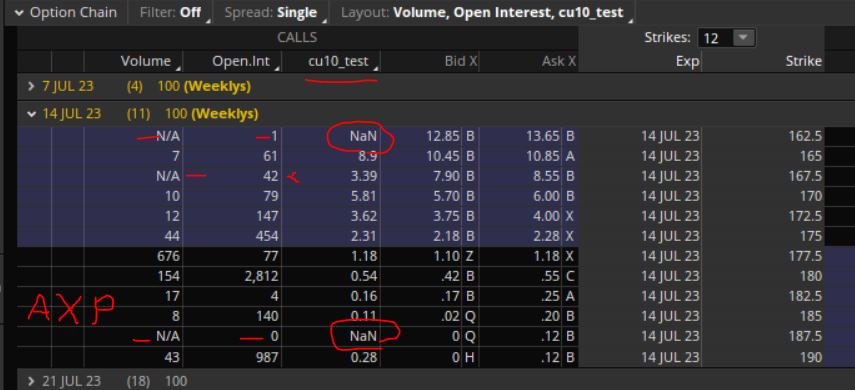Image resolution: width=855 pixels, height=390 pixels.
Task: Click the Exp column header
Action: [x=687, y=62]
